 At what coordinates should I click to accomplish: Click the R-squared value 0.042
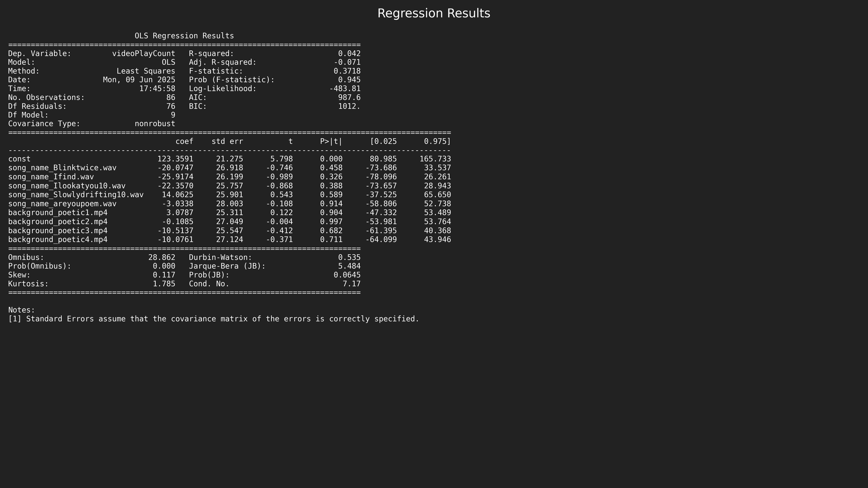[349, 54]
